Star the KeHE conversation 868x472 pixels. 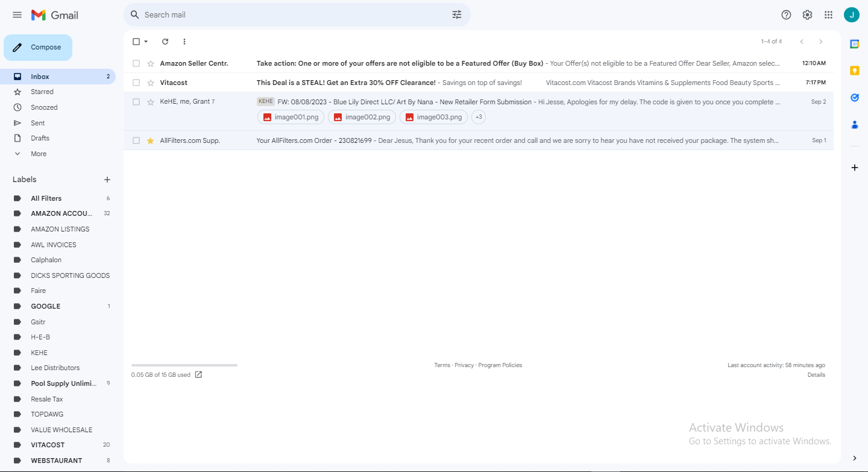pyautogui.click(x=151, y=102)
